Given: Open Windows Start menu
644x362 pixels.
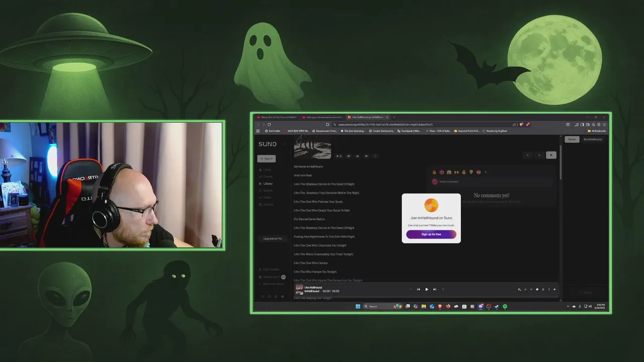Looking at the screenshot, I should click(358, 306).
